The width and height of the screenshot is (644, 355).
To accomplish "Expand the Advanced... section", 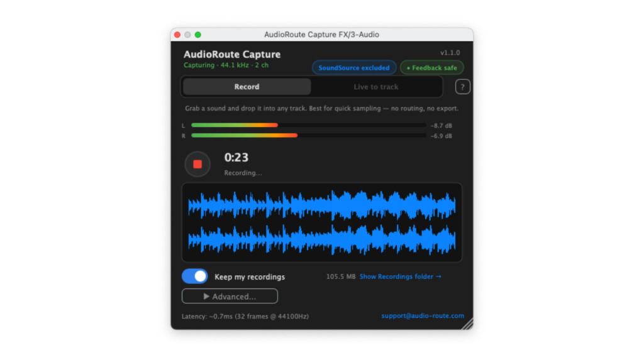I will point(230,297).
